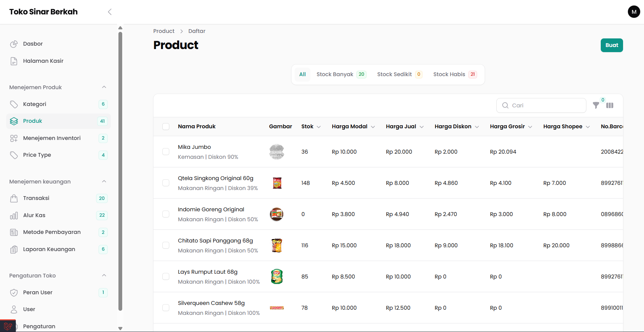Click the Rp 7.000 Harga Shopee cell
Image resolution: width=644 pixels, height=332 pixels.
[554, 183]
